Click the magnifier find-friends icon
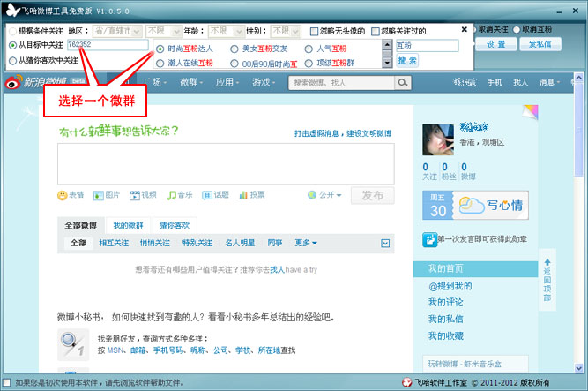The height and width of the screenshot is (391, 588). (73, 344)
